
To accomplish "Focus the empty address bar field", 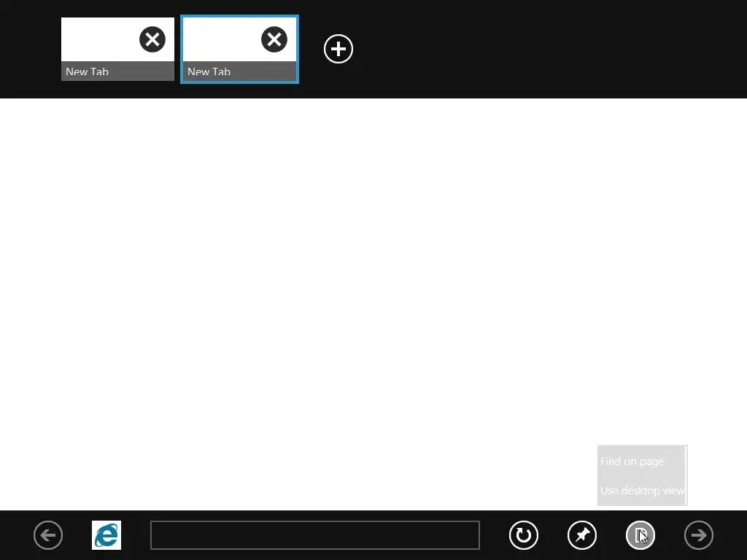I will click(x=315, y=535).
